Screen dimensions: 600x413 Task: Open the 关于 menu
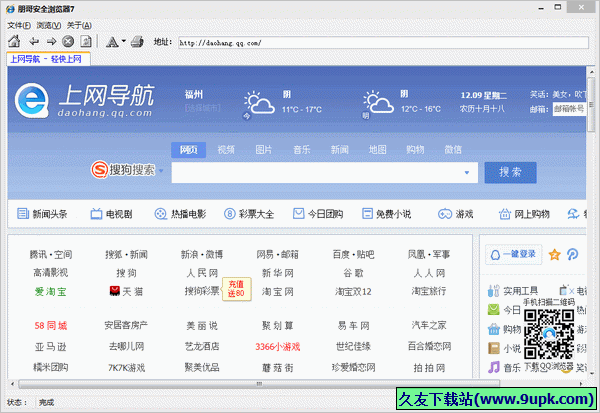[79, 25]
